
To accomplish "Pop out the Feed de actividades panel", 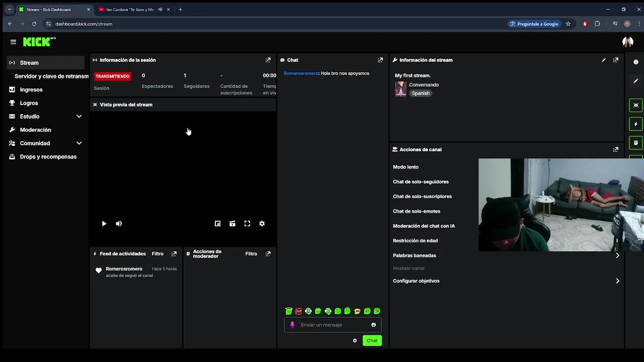I will [174, 254].
